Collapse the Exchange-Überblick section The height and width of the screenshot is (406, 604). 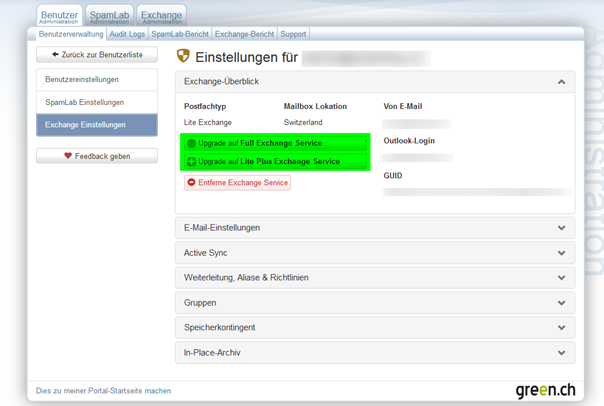561,82
